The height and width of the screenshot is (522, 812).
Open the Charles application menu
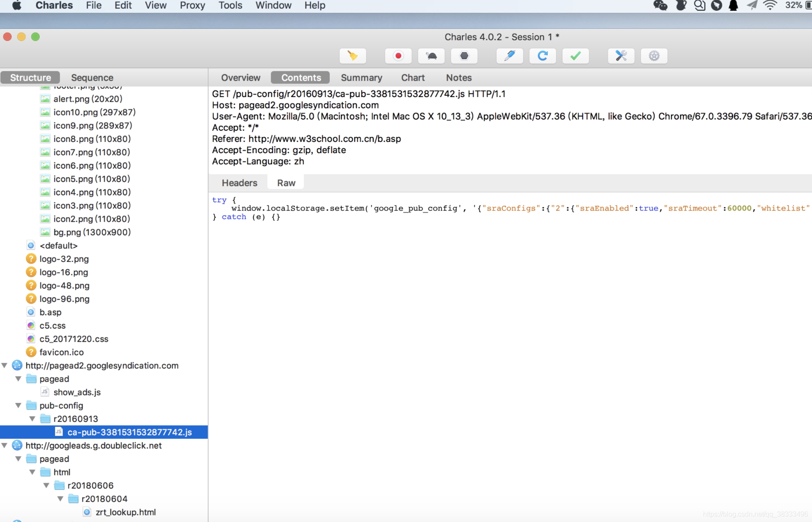(x=54, y=6)
